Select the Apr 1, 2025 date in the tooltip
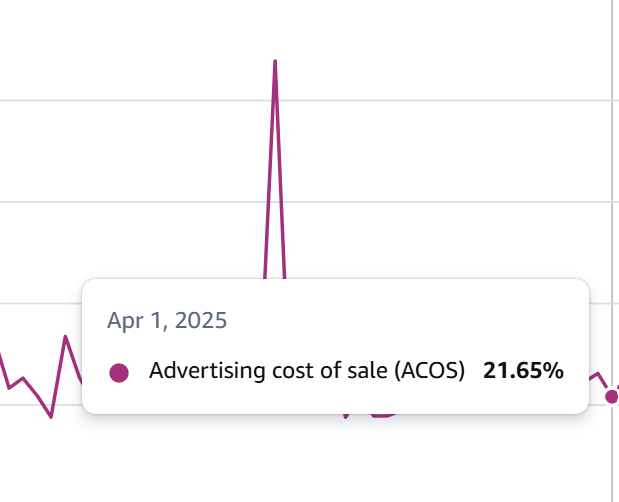 (167, 320)
